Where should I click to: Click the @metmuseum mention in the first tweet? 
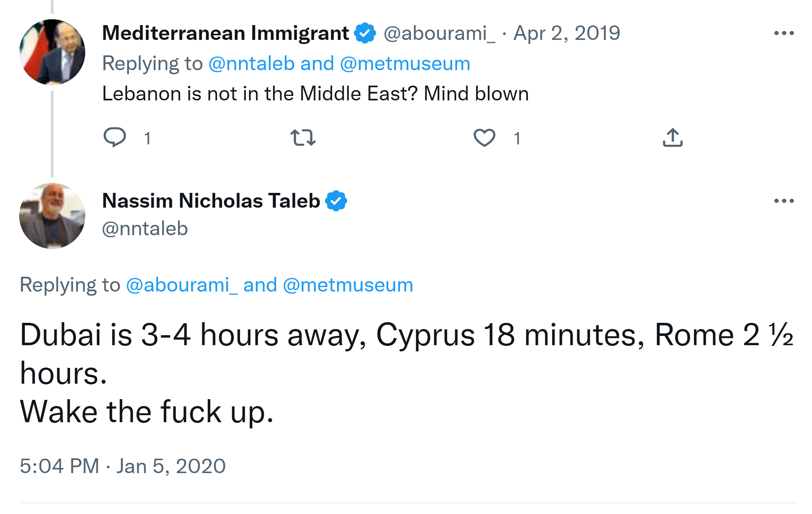[x=405, y=64]
